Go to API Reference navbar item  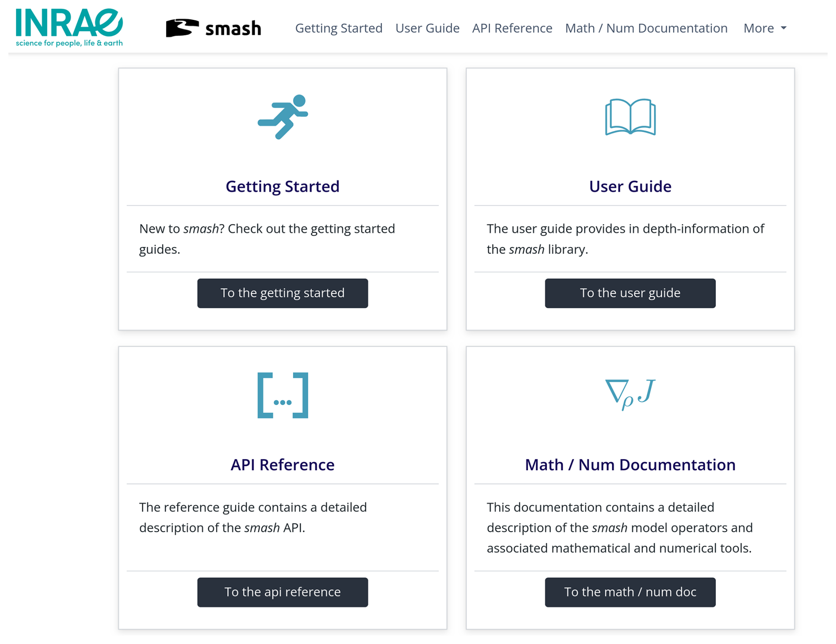pyautogui.click(x=512, y=28)
